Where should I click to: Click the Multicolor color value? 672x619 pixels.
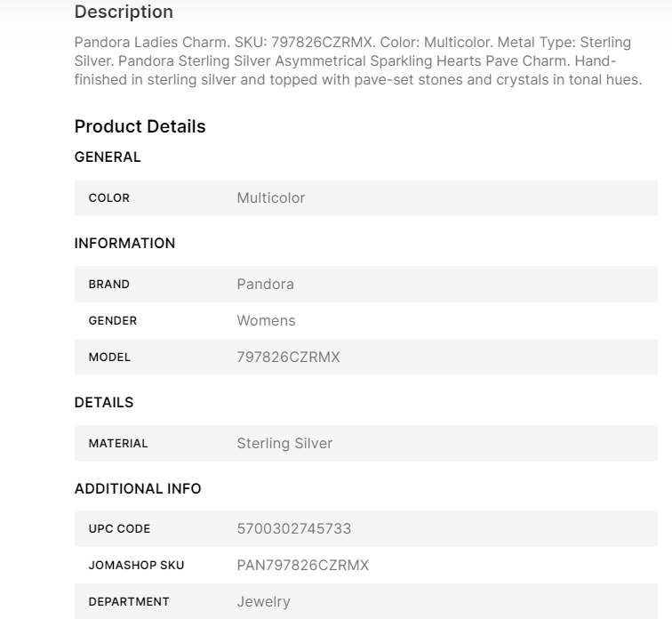(x=271, y=198)
